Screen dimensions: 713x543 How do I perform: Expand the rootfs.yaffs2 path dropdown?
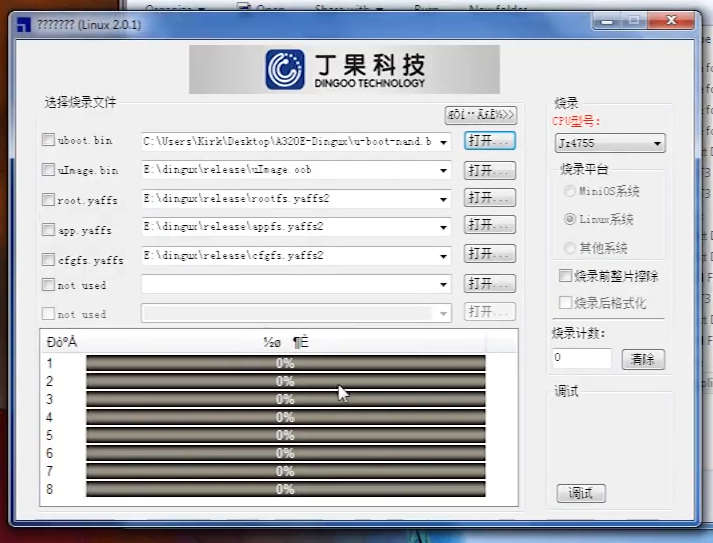point(443,199)
